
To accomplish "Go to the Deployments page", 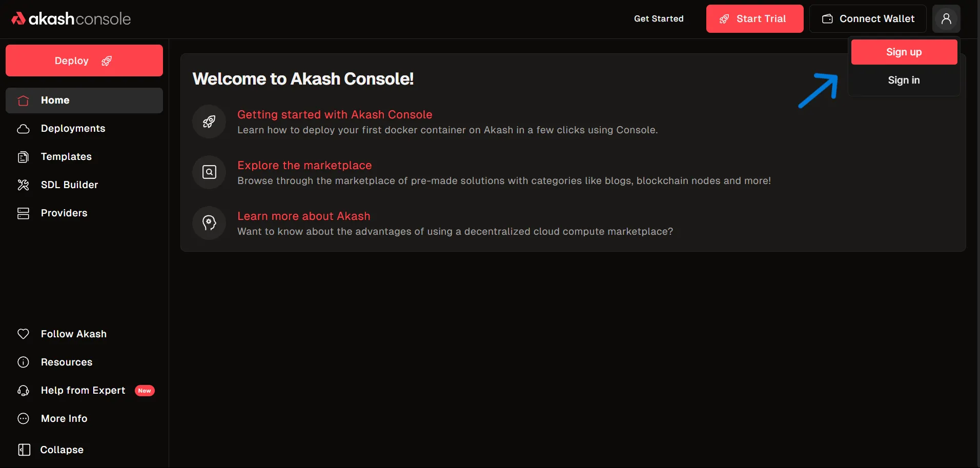I will point(73,128).
